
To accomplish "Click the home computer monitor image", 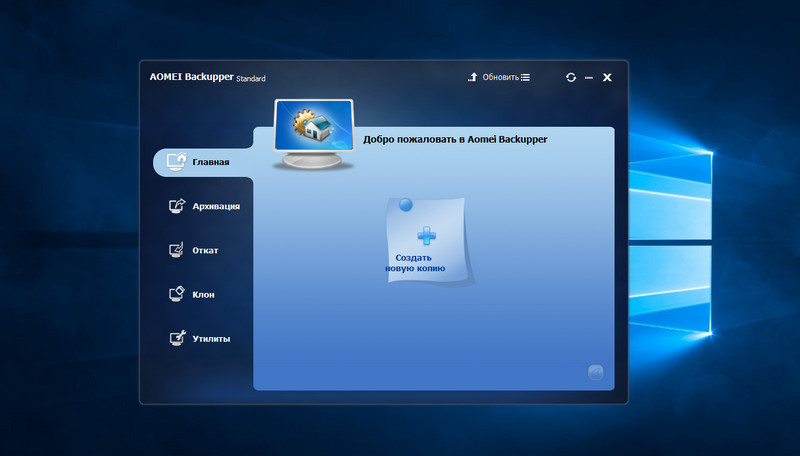I will coord(313,134).
